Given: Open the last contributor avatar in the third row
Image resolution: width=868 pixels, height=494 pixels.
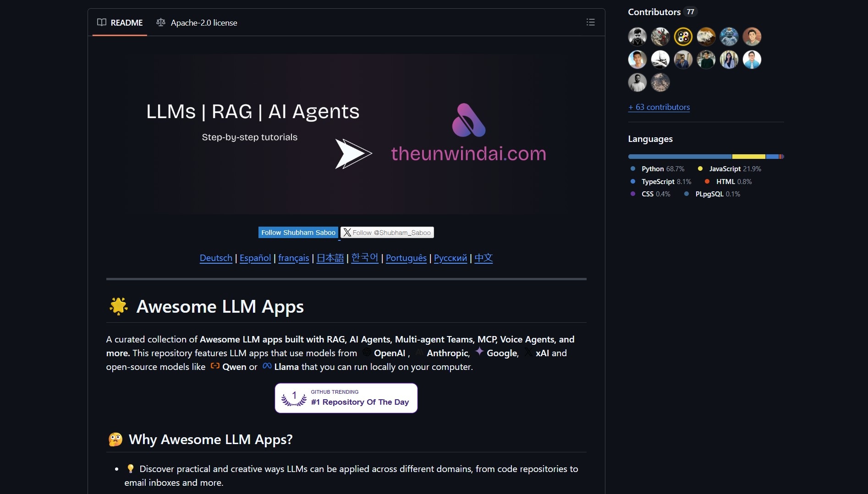Looking at the screenshot, I should [660, 82].
